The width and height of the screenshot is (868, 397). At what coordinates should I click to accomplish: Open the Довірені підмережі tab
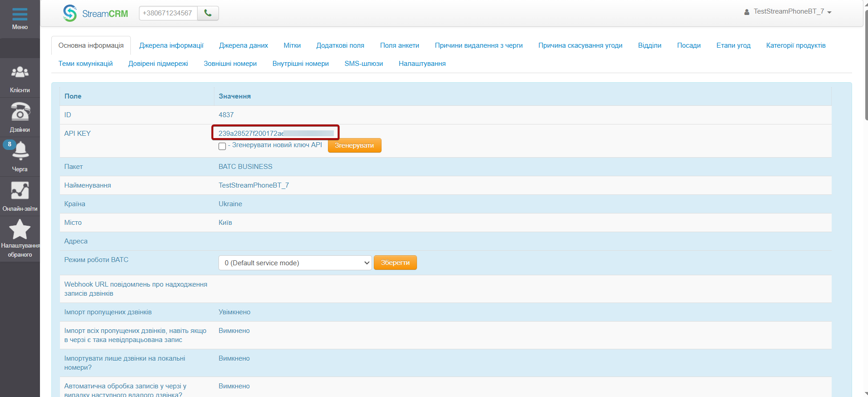pos(158,64)
